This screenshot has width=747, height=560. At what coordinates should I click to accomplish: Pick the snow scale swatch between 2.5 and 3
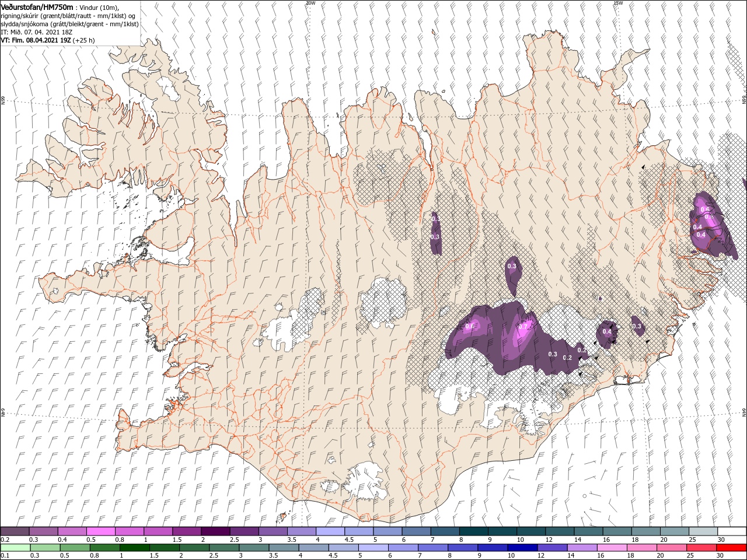[243, 531]
